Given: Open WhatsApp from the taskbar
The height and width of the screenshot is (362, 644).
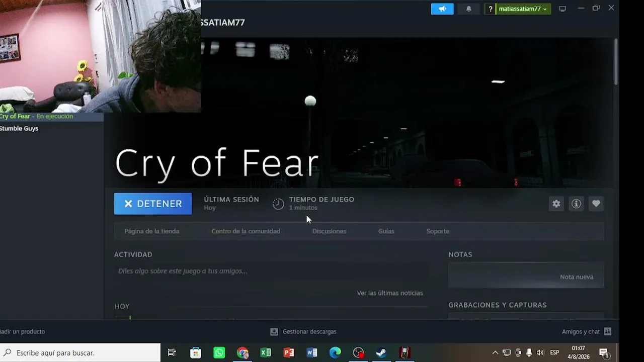Looking at the screenshot, I should click(x=219, y=352).
